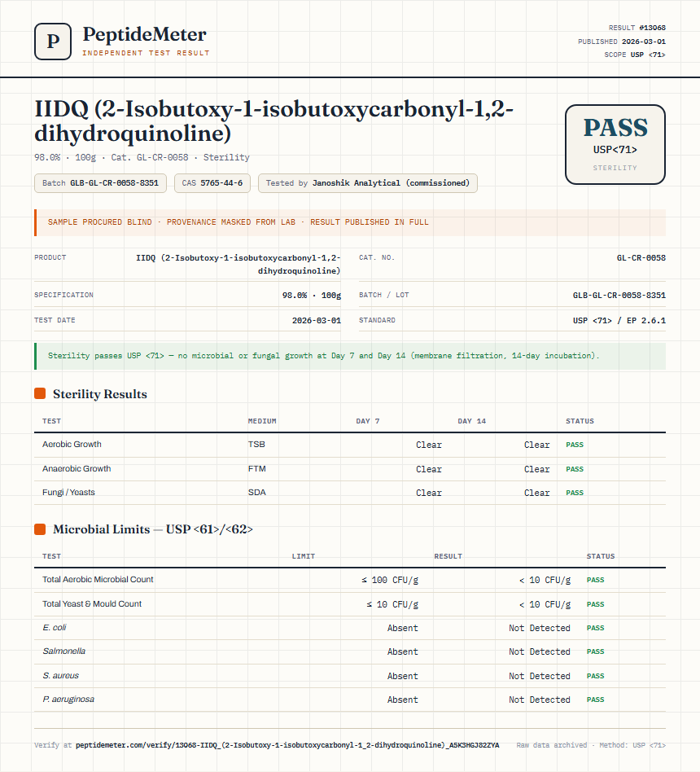
Task: Click the IIDQ product main title
Action: 273,121
